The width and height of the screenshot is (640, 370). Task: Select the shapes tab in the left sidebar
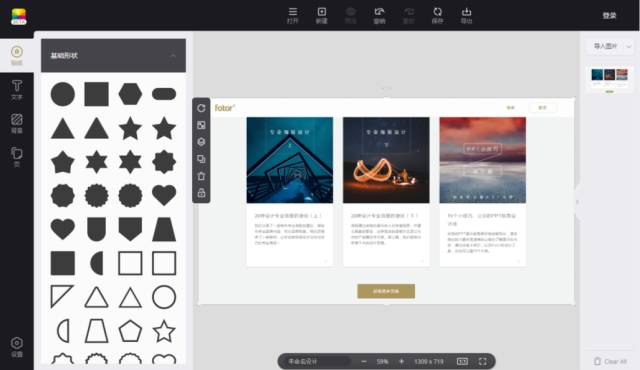17,55
